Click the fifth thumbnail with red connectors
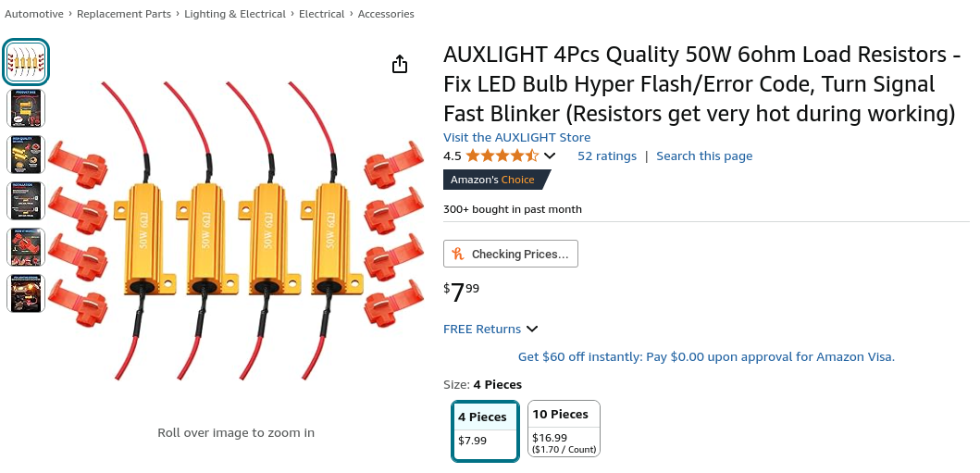 pyautogui.click(x=26, y=247)
